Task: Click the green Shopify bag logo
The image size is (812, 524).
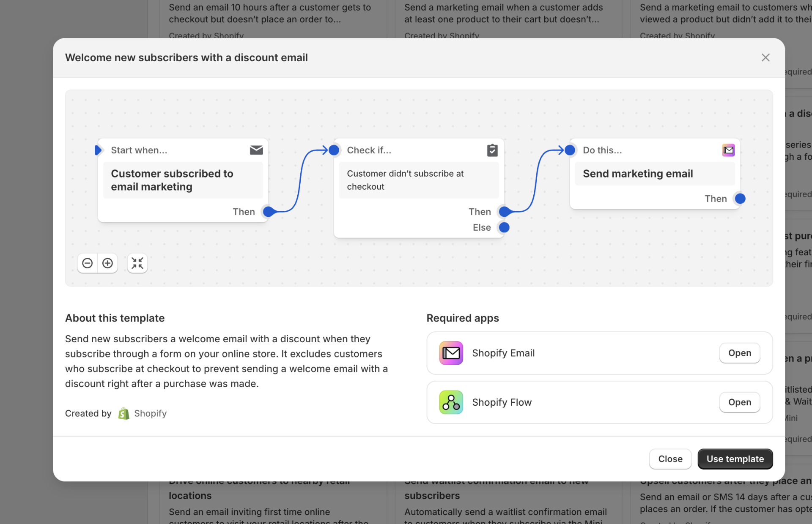Action: pyautogui.click(x=123, y=413)
